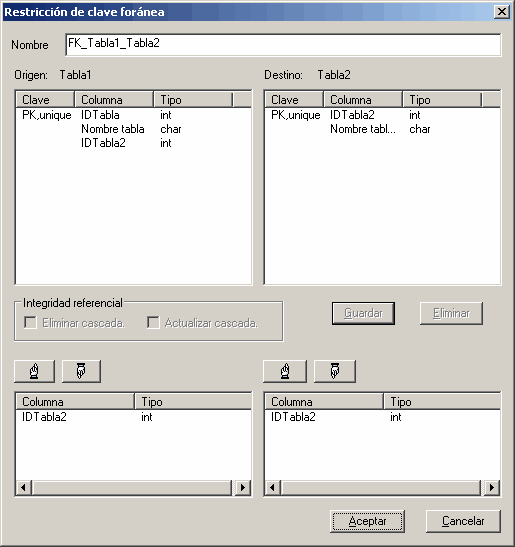Select IDTabla2 row in Destino upper list
Viewport: 515px width, 547px height.
382,115
